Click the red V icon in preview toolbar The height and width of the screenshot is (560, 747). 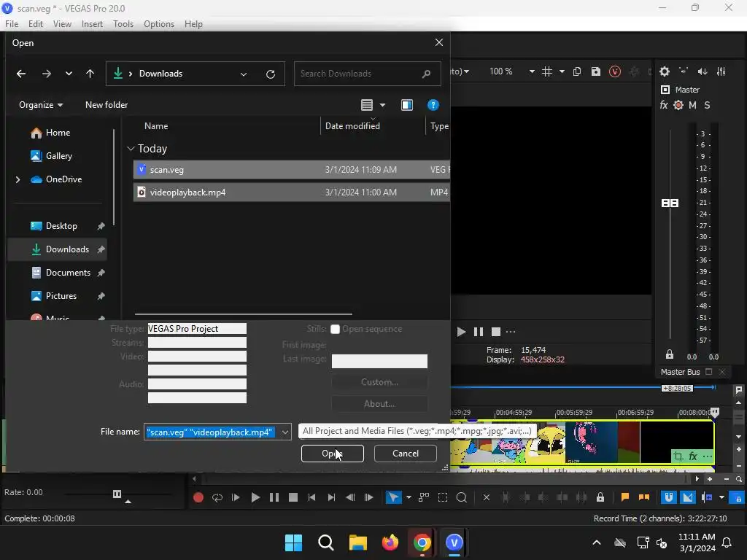click(615, 71)
